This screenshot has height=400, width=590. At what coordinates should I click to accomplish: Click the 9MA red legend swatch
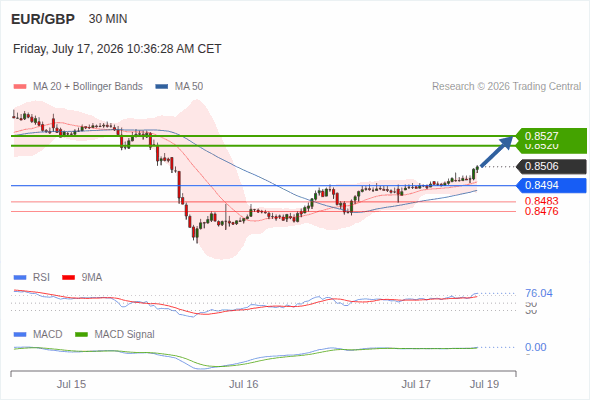tap(68, 278)
